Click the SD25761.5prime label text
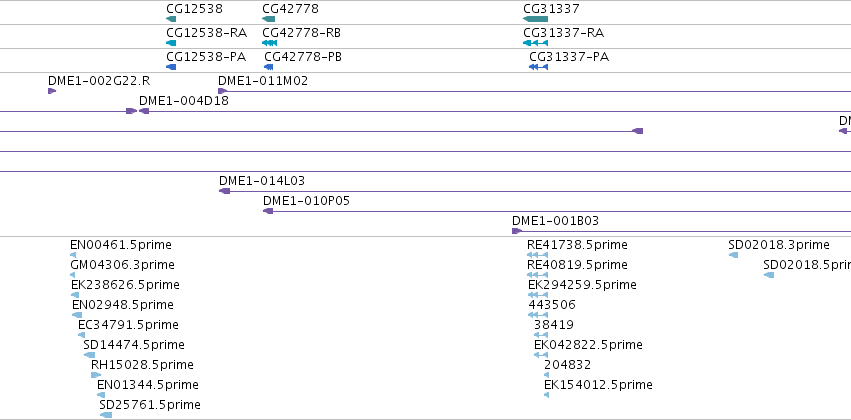851x420 pixels. click(150, 405)
